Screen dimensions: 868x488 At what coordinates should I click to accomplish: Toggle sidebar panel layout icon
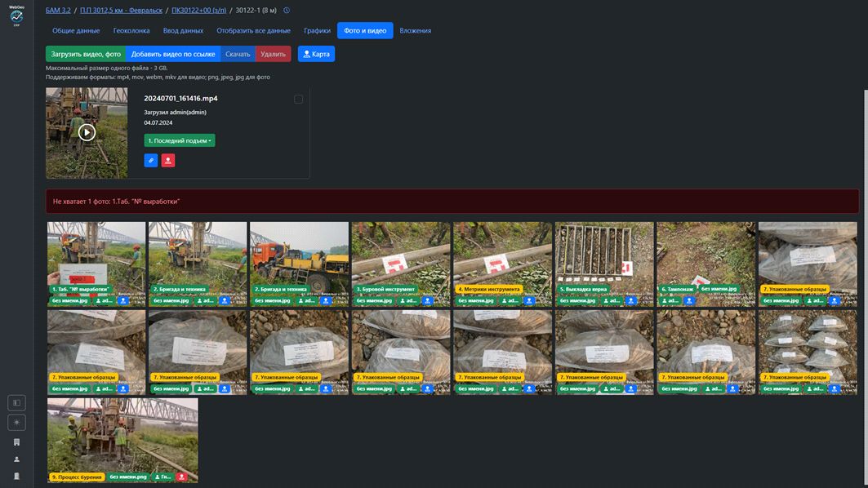16,402
